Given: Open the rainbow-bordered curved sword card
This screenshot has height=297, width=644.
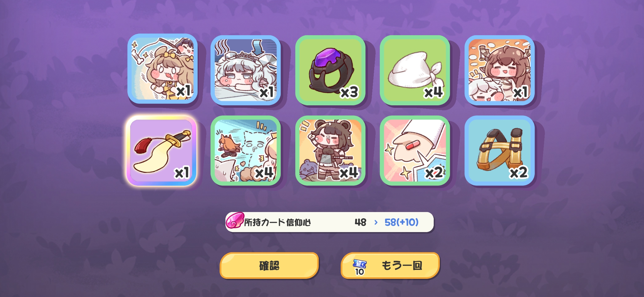Looking at the screenshot, I should (161, 151).
